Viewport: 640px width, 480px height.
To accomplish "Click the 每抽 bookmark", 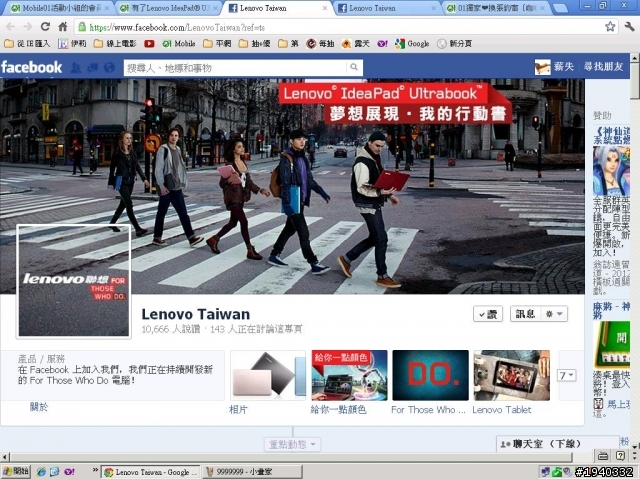I will tap(320, 44).
